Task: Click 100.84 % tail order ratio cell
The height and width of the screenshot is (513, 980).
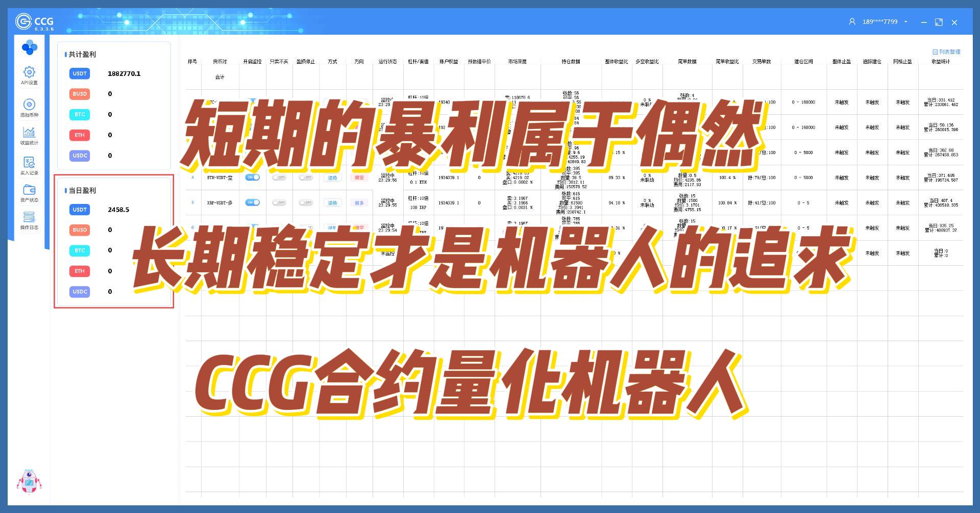Action: [727, 202]
